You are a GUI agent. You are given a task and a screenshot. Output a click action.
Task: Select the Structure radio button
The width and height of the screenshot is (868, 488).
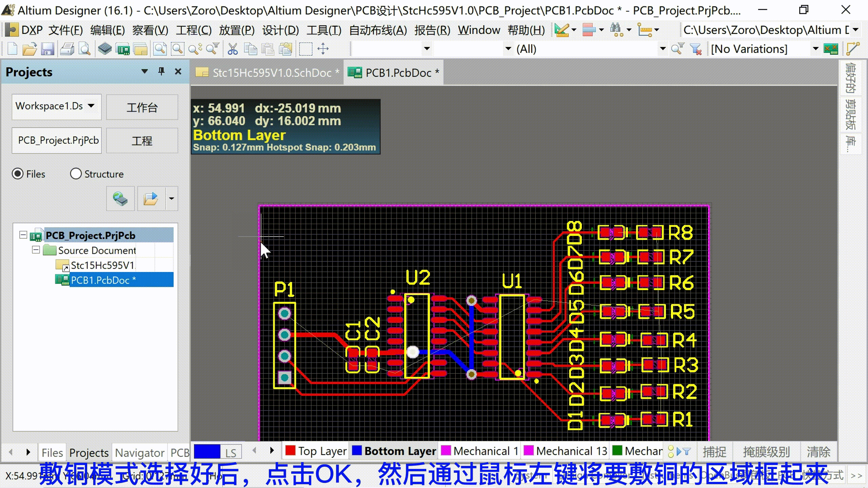(76, 174)
